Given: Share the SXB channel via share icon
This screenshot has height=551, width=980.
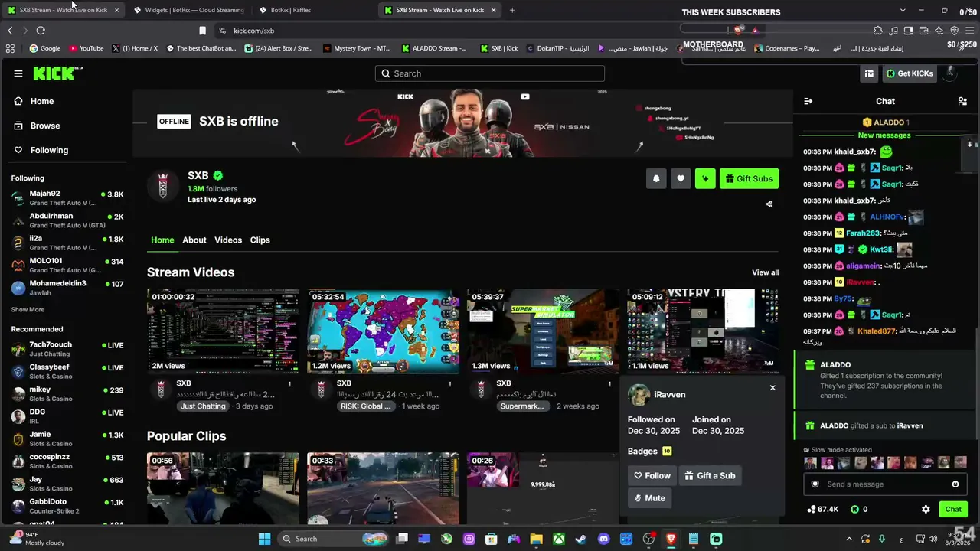Looking at the screenshot, I should (x=769, y=204).
